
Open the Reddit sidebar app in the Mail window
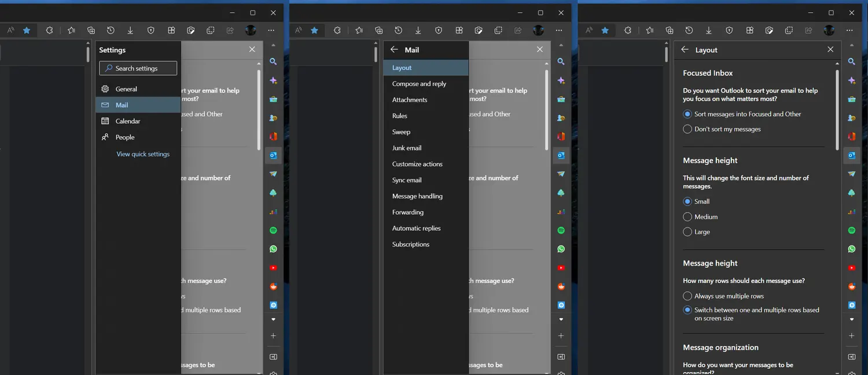click(561, 286)
